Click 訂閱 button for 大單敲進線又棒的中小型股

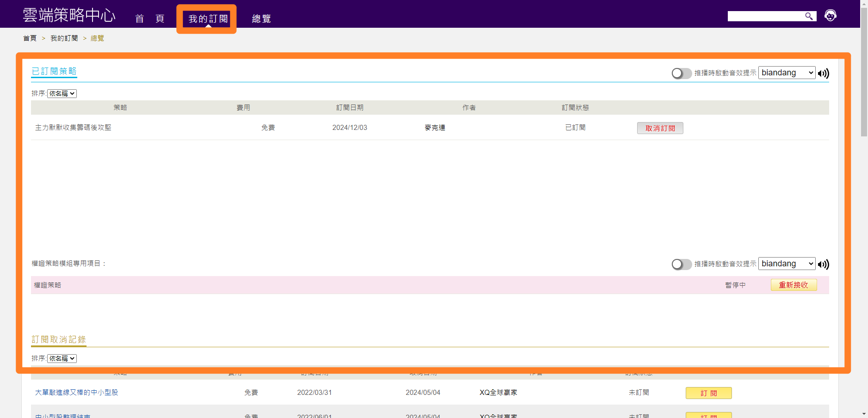(708, 393)
